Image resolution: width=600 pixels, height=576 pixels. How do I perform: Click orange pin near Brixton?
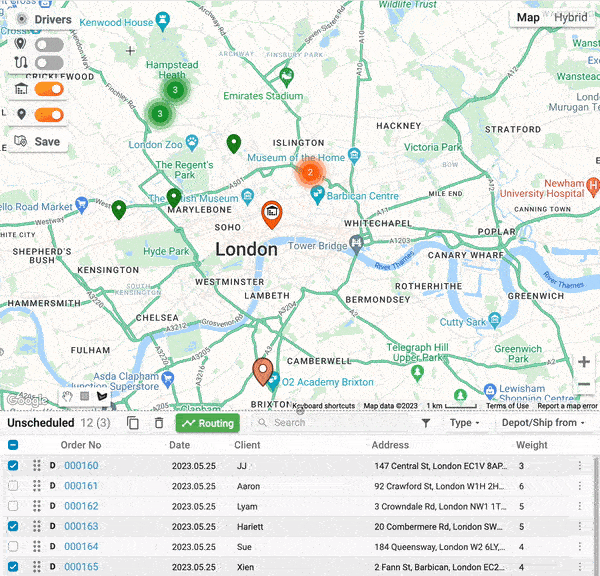263,371
